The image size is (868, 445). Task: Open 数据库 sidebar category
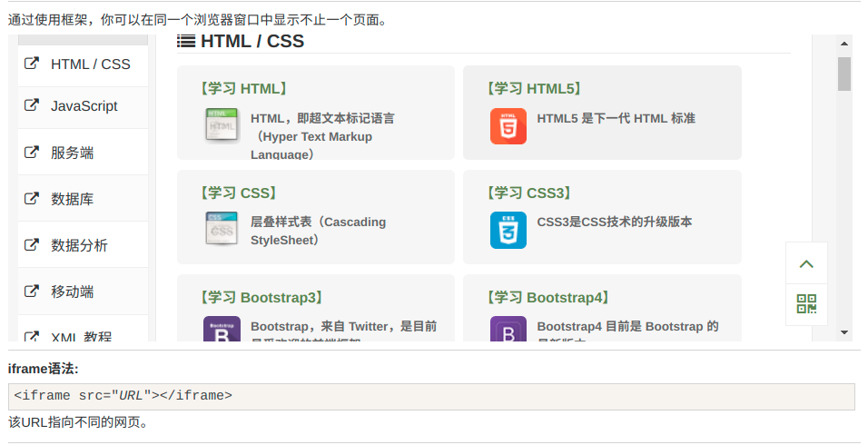pyautogui.click(x=83, y=199)
